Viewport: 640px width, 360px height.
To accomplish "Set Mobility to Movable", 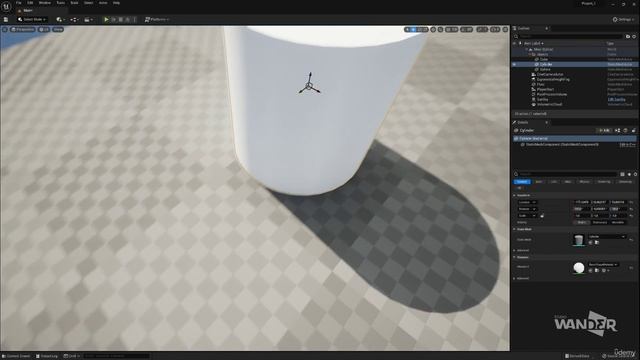I will point(618,222).
